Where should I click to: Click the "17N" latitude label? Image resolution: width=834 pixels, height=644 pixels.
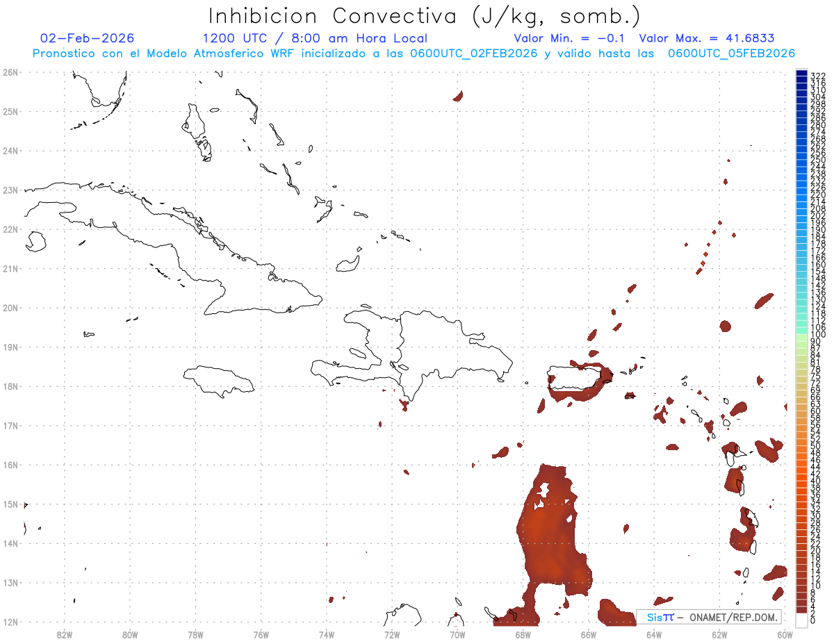click(x=10, y=425)
